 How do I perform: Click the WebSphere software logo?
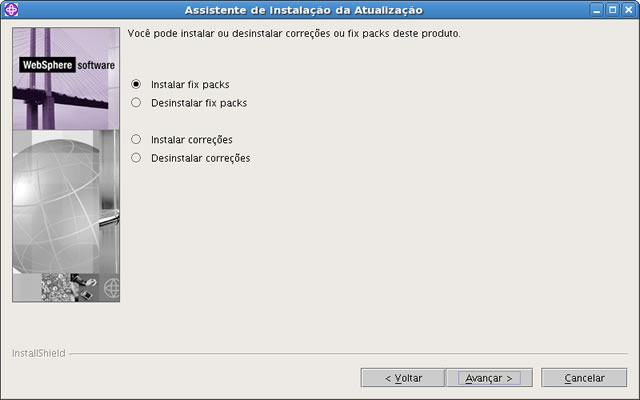[67, 65]
